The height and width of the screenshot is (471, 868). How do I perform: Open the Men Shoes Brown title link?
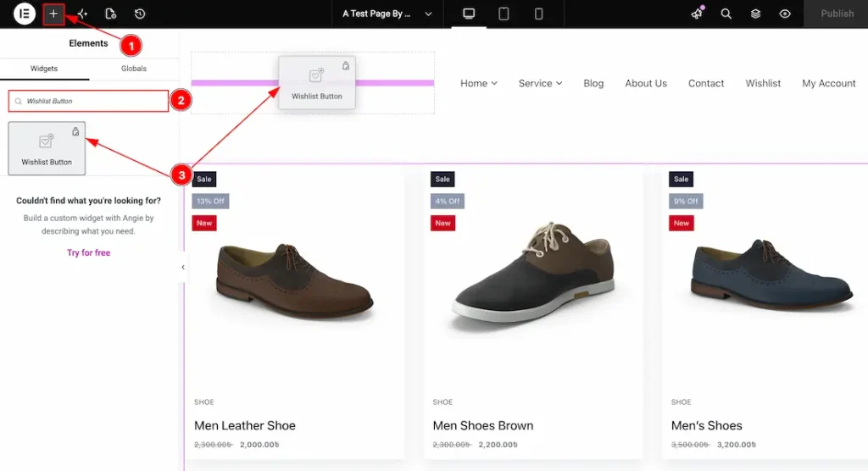pyautogui.click(x=482, y=425)
